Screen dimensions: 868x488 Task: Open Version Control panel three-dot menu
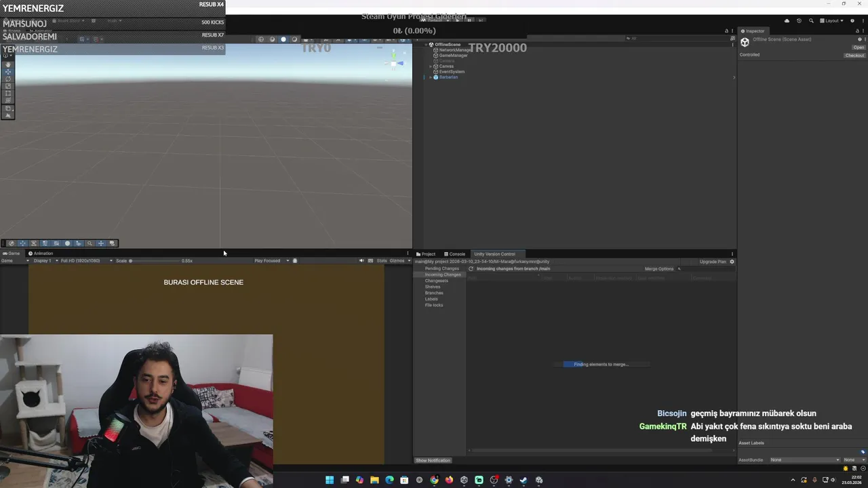pos(732,254)
